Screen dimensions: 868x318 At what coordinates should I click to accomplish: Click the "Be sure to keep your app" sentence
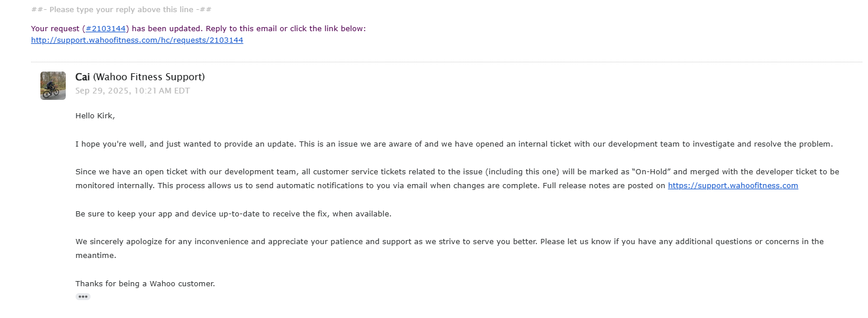click(233, 214)
